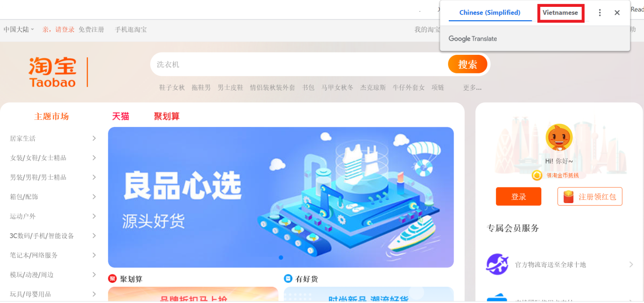This screenshot has width=644, height=303.
Task: Click the orange mascot avatar
Action: click(x=559, y=138)
